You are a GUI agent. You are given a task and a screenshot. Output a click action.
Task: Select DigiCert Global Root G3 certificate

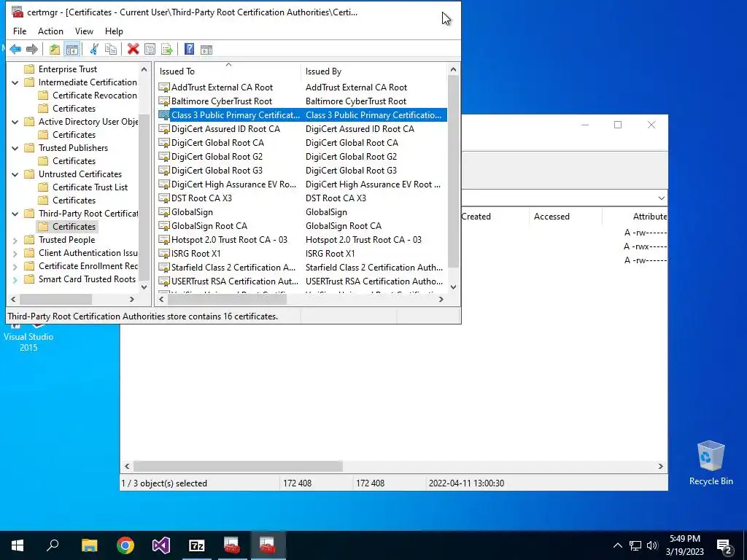302,170
